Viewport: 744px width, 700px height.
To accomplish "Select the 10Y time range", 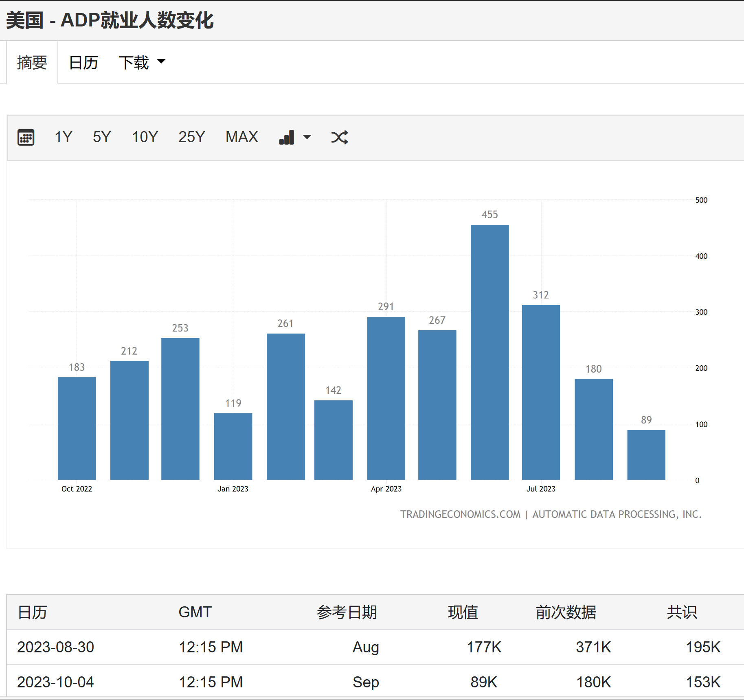I will pyautogui.click(x=145, y=137).
